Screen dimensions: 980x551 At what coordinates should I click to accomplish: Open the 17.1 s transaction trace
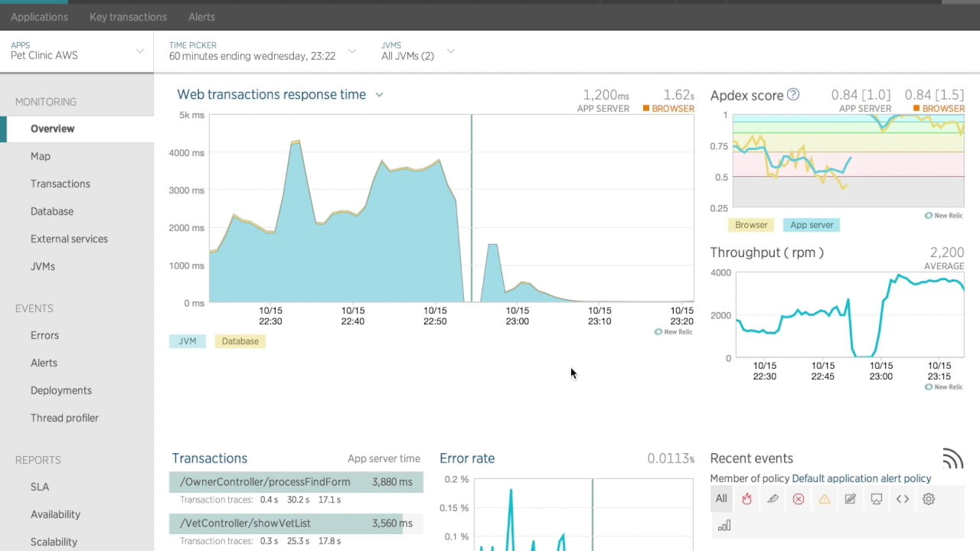(329, 500)
